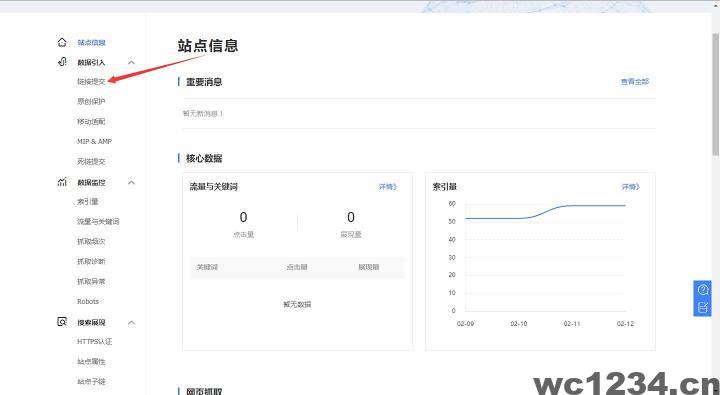Open 移动适配 in the sidebar
Screen dimensions: 720x395
(x=91, y=121)
